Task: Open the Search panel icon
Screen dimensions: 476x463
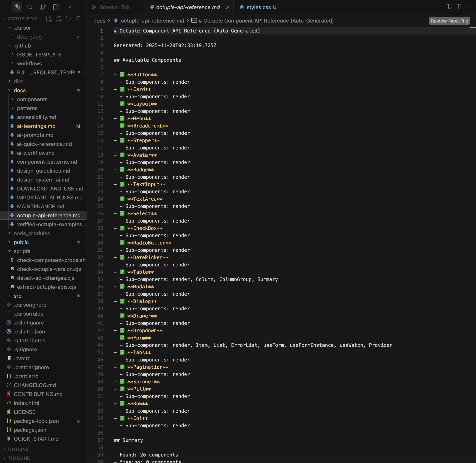Action: [30, 7]
